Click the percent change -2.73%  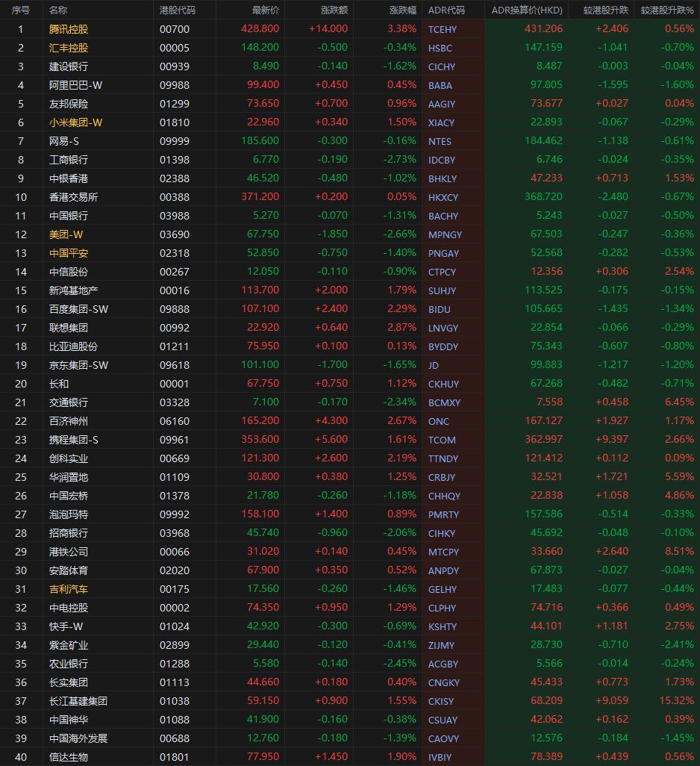click(x=399, y=159)
